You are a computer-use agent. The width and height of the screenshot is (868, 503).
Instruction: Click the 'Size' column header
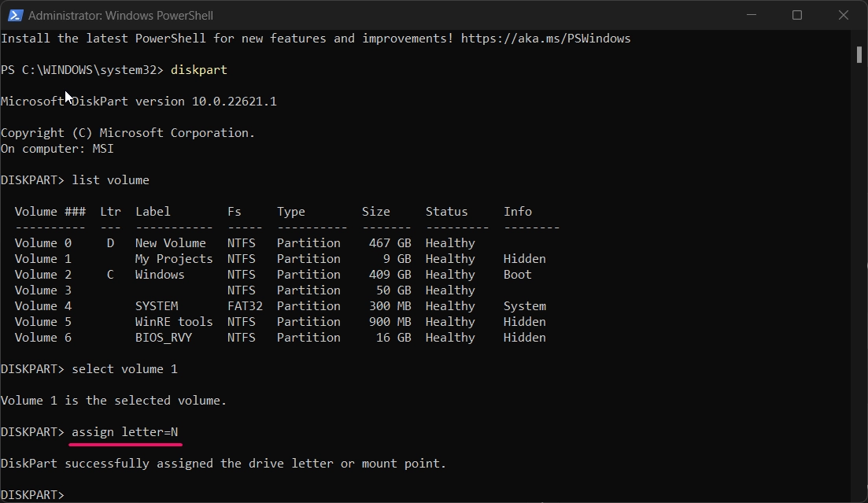376,212
